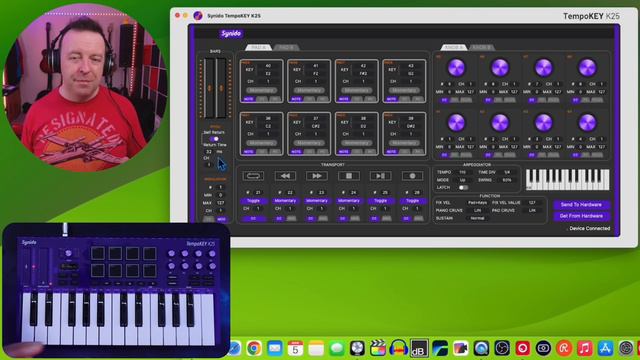Click the knob assigned to CC number 8
Screen dimensions: 640x360
[587, 67]
